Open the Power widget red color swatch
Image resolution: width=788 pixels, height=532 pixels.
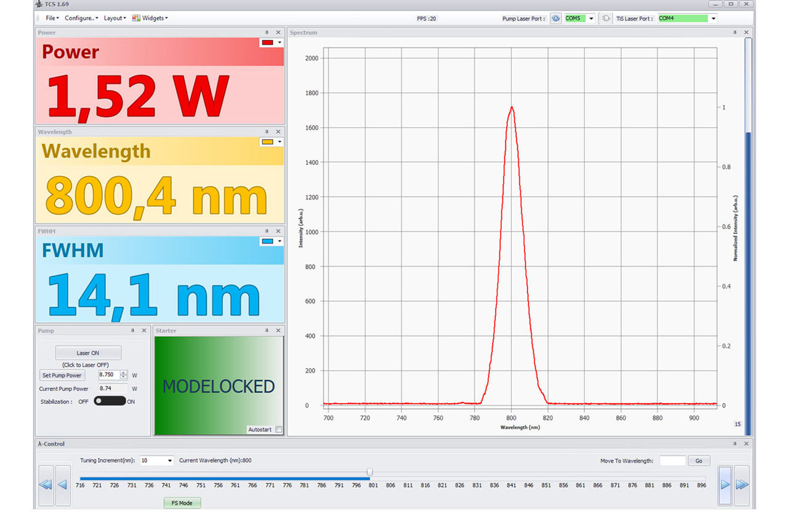tap(271, 42)
